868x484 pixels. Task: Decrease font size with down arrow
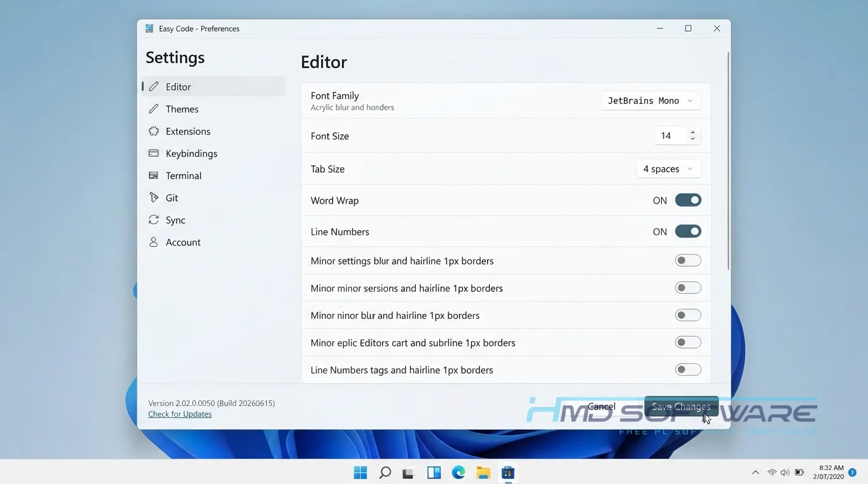click(x=693, y=139)
